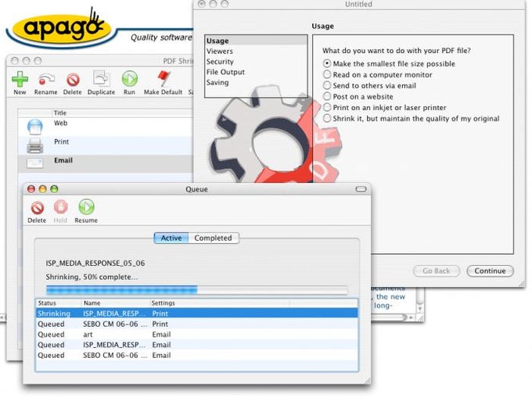
Task: Select Security in the steps list
Action: coord(256,62)
